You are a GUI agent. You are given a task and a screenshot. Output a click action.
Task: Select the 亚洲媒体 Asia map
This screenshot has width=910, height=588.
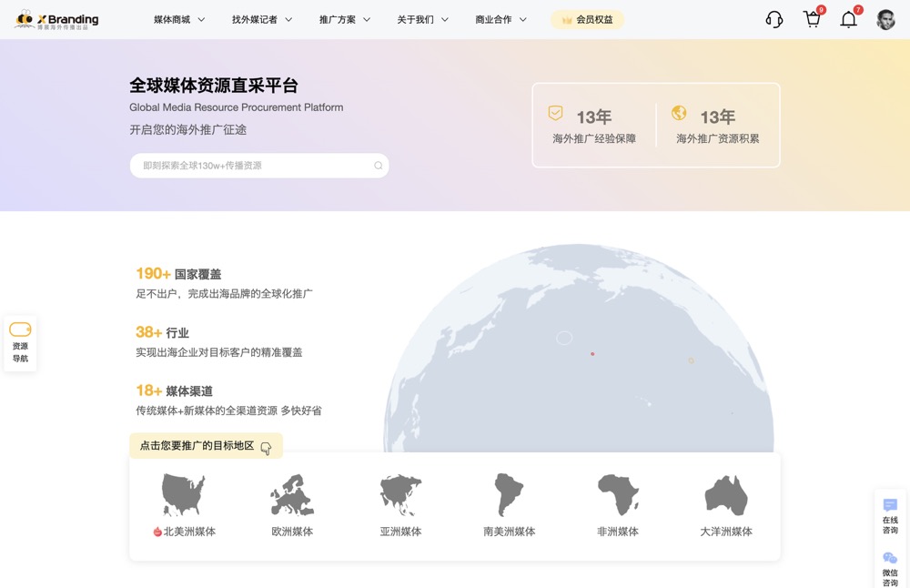coord(399,494)
